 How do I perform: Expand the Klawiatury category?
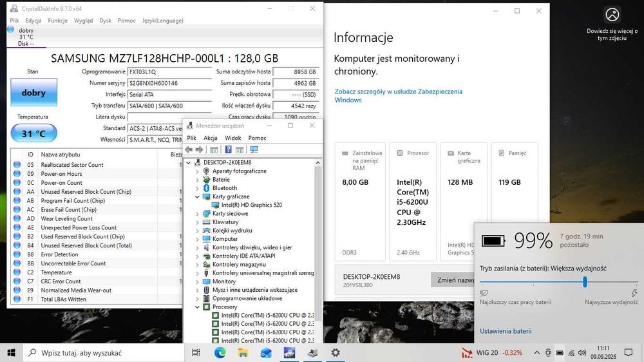[x=197, y=222]
